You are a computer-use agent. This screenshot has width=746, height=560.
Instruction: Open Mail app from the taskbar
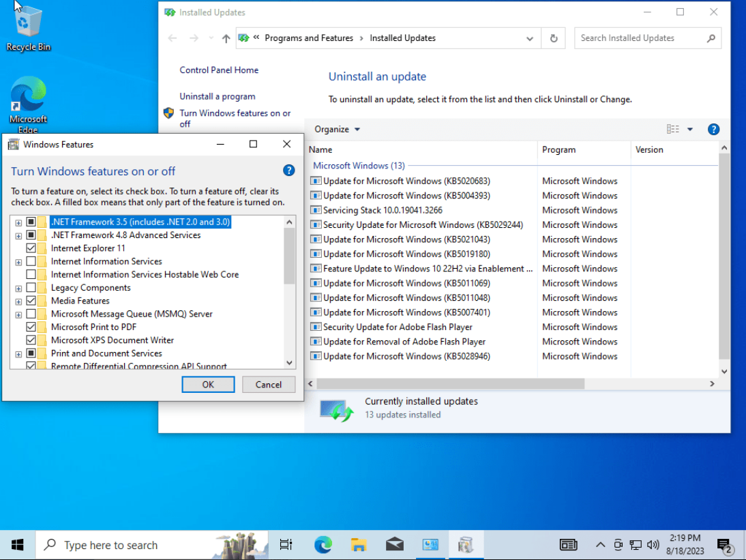coord(394,545)
